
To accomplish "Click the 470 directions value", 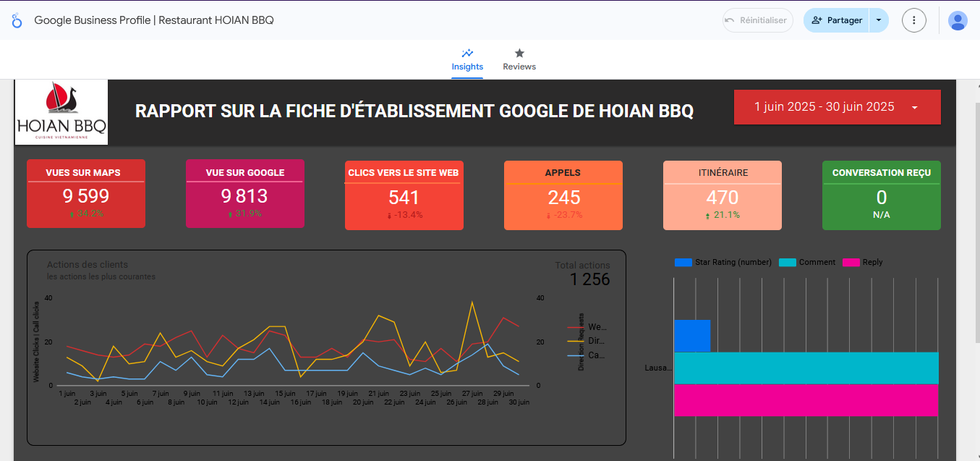I will click(723, 198).
